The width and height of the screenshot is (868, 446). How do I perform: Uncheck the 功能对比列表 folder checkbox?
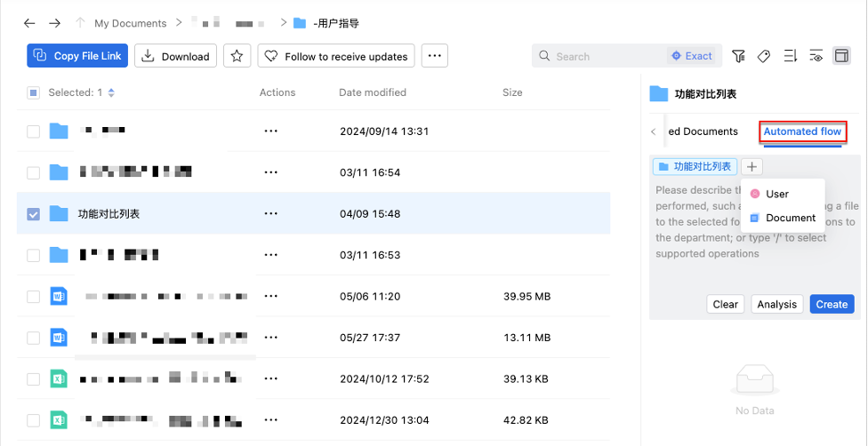33,214
